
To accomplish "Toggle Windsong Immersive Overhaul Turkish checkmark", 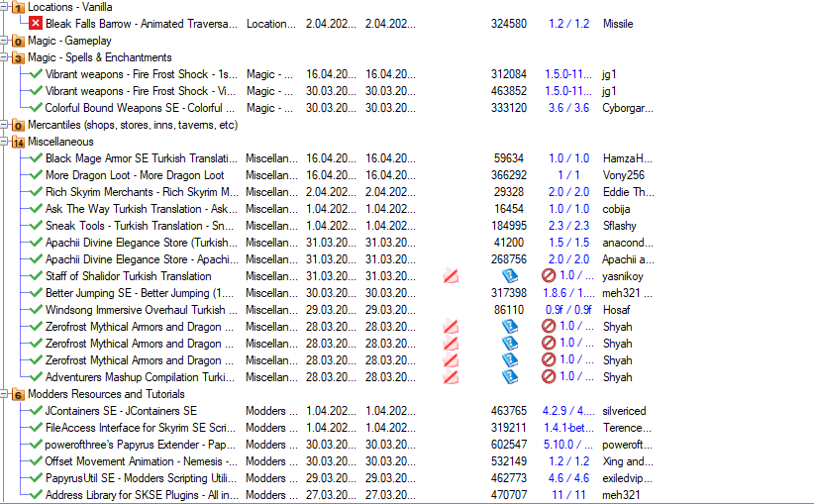I will (36, 309).
